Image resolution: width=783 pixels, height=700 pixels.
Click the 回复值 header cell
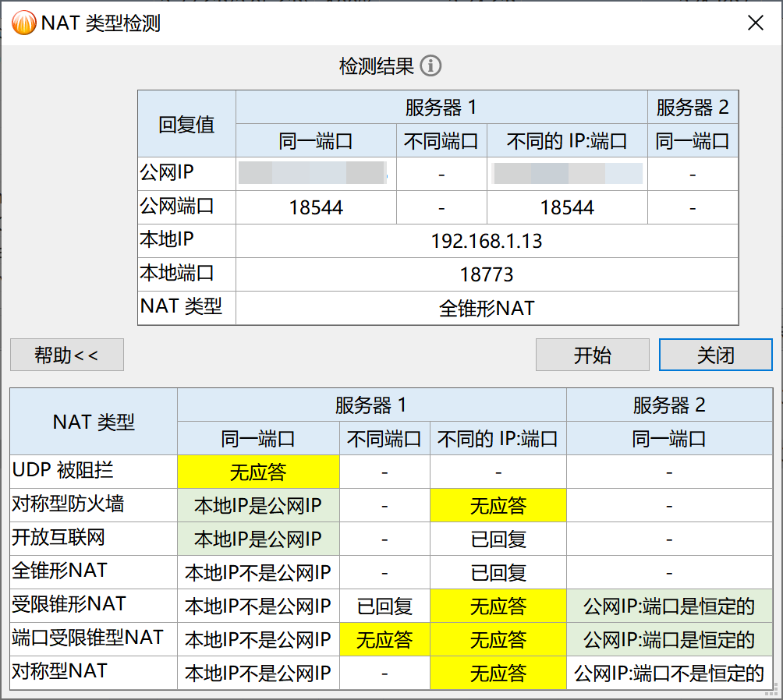pyautogui.click(x=186, y=125)
